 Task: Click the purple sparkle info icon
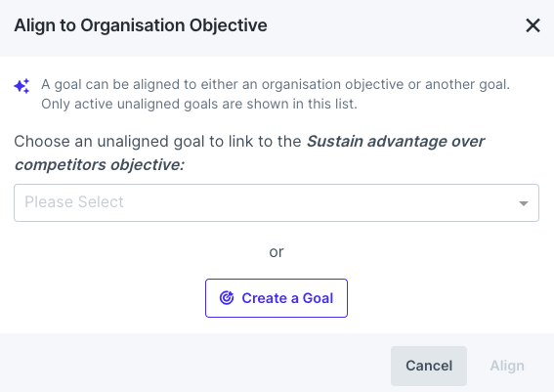(x=21, y=86)
